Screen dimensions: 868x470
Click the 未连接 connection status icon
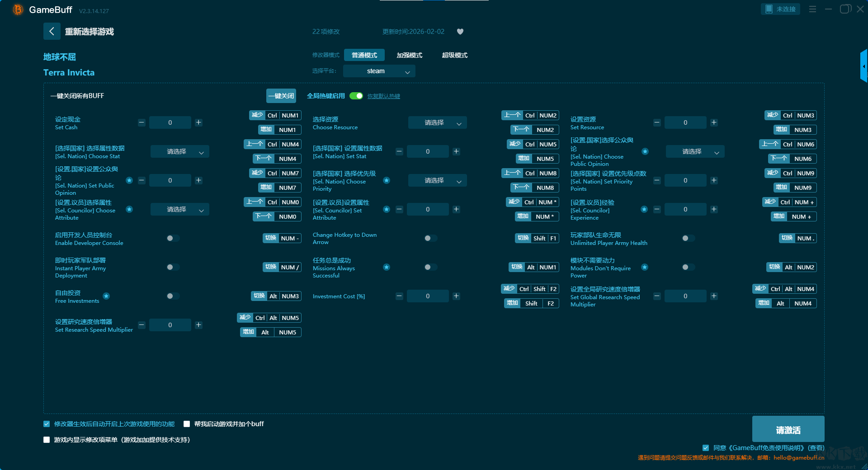[x=769, y=9]
